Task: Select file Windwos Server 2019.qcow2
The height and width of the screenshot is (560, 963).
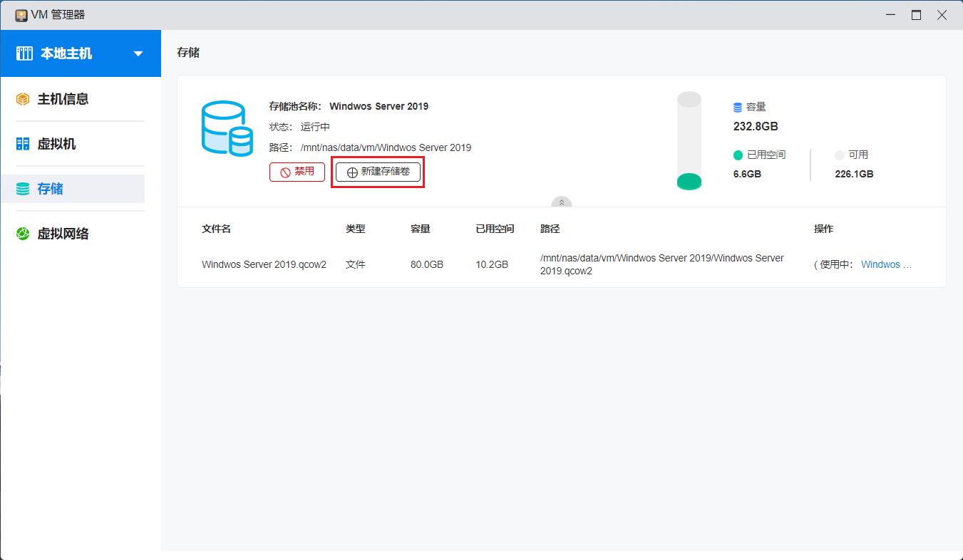Action: point(264,264)
